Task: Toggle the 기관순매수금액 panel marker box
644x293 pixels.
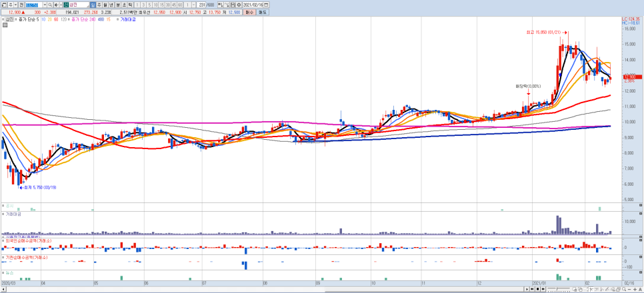Action: click(3, 257)
